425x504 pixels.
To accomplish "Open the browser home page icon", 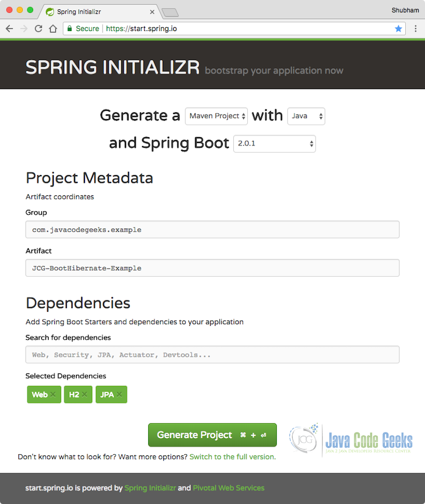I will tap(53, 28).
